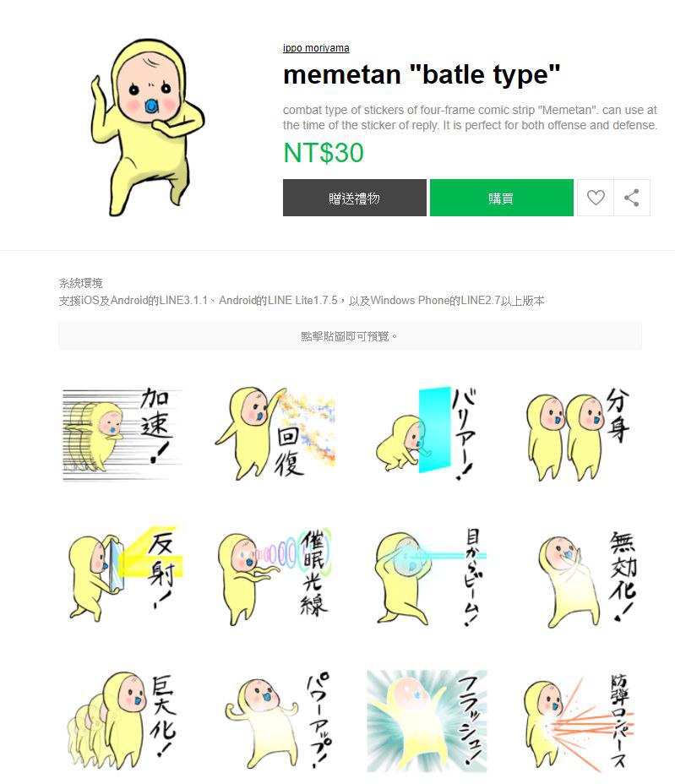The width and height of the screenshot is (675, 784).
Task: Click the 點擊貼圖即可預覽 notice bar
Action: coord(350,336)
